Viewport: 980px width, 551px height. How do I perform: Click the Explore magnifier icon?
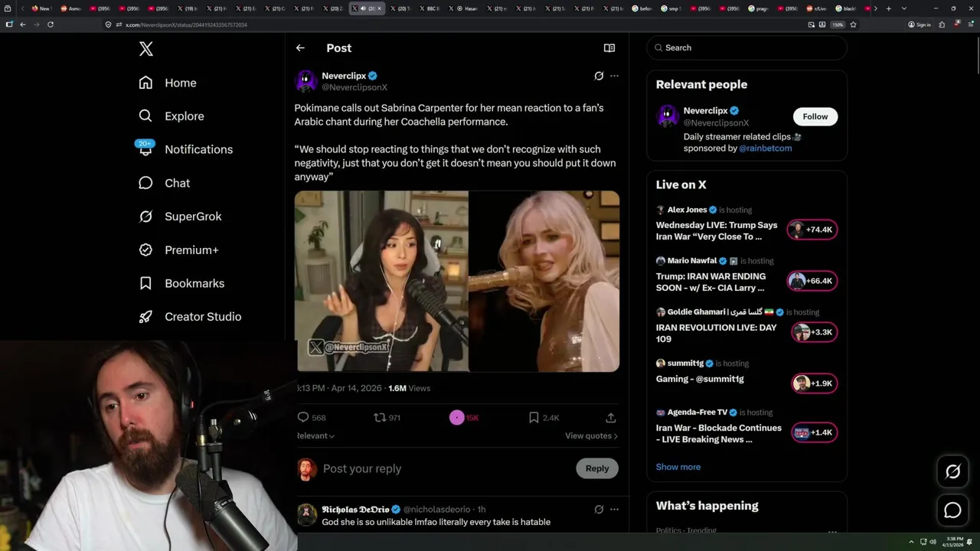pos(145,116)
